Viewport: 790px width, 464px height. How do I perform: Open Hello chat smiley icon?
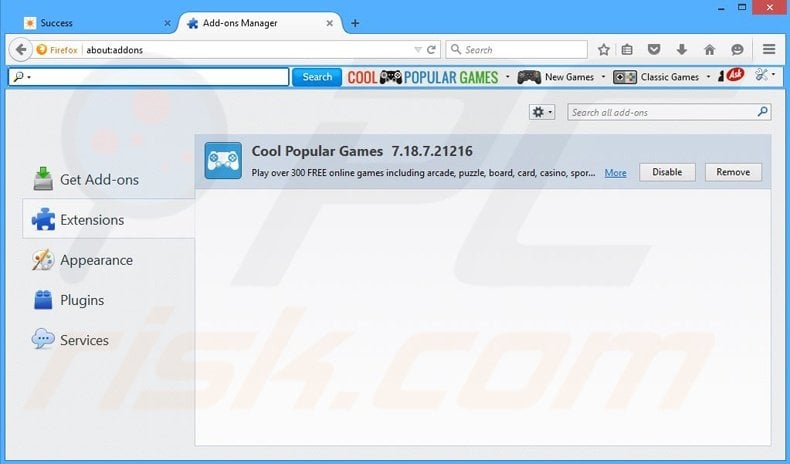(x=737, y=49)
